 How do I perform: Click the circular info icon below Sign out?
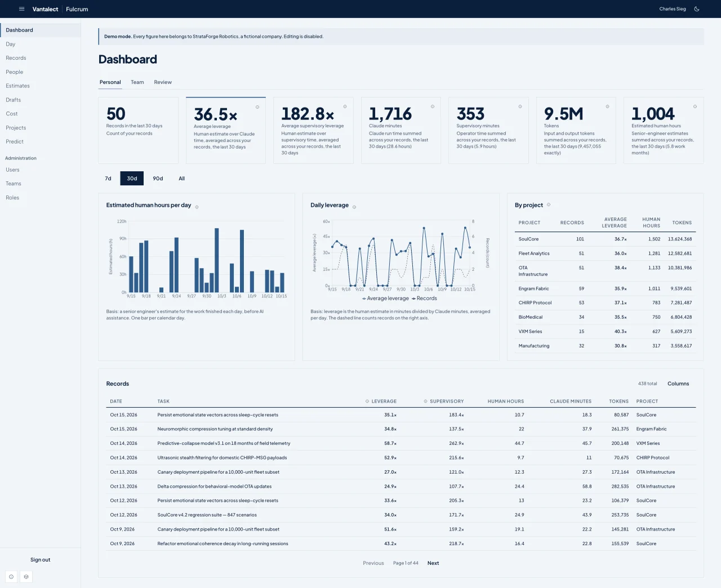[x=11, y=577]
